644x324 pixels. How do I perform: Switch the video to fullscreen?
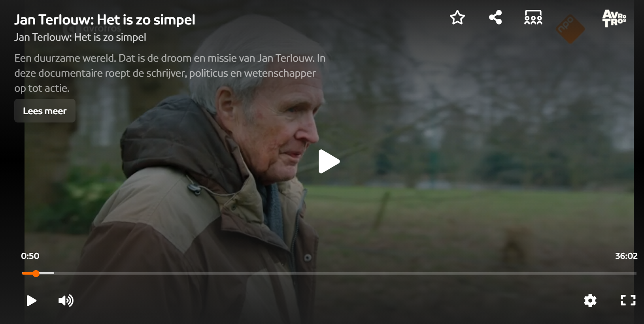click(628, 300)
